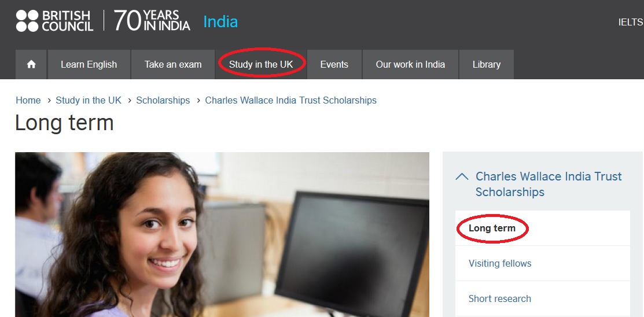Open the Short research sidebar link
Image resolution: width=644 pixels, height=317 pixels.
pos(500,298)
